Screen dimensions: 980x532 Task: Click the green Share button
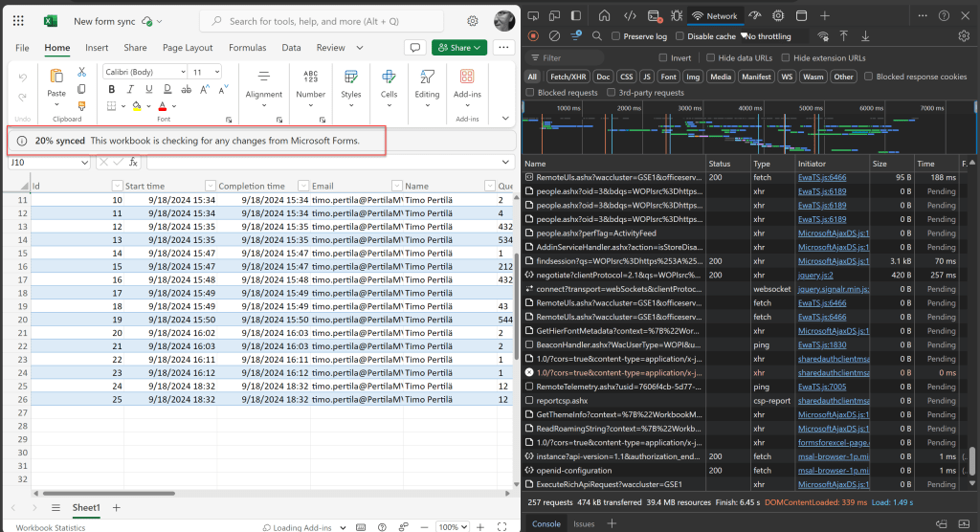tap(459, 48)
